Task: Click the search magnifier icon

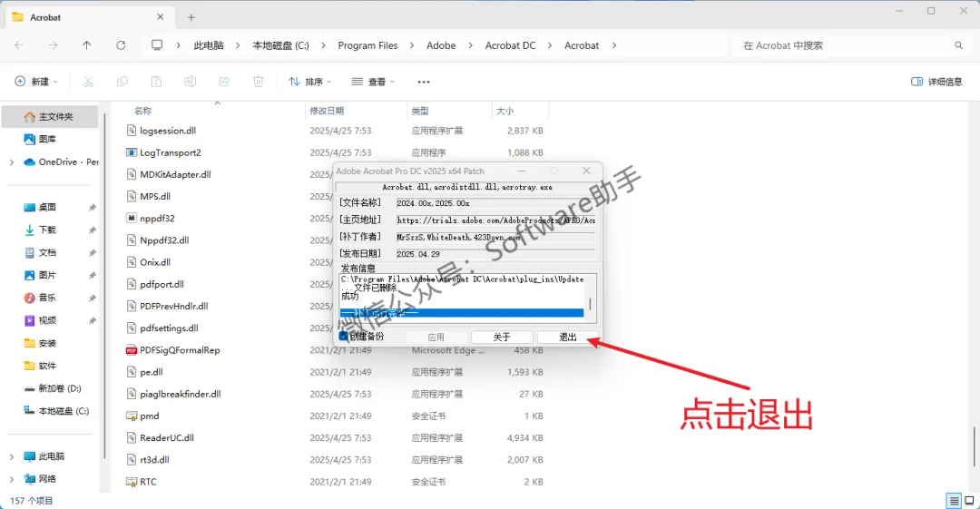Action: [x=959, y=45]
